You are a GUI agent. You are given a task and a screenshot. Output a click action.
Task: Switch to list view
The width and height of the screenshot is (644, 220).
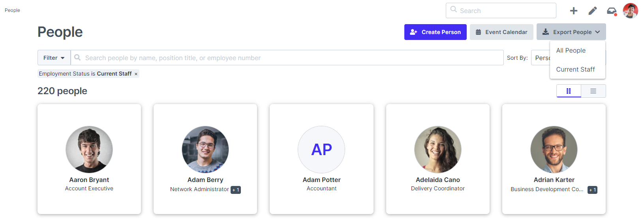tap(593, 91)
